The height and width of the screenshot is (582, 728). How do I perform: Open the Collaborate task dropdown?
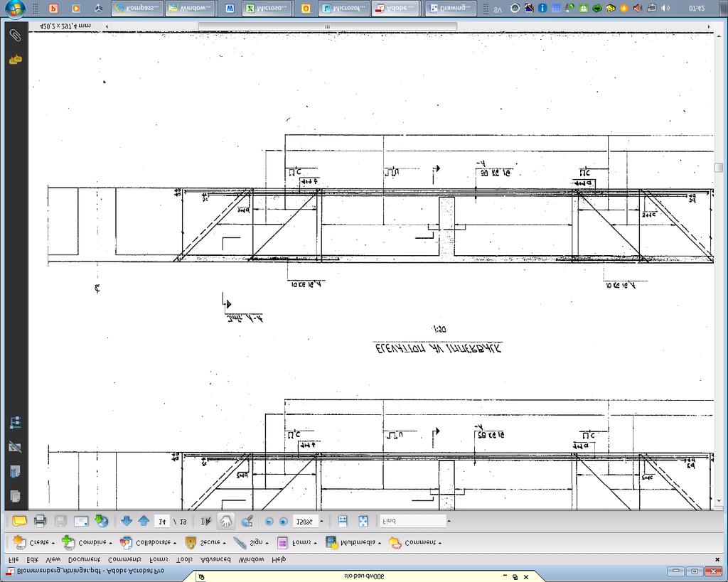point(148,542)
